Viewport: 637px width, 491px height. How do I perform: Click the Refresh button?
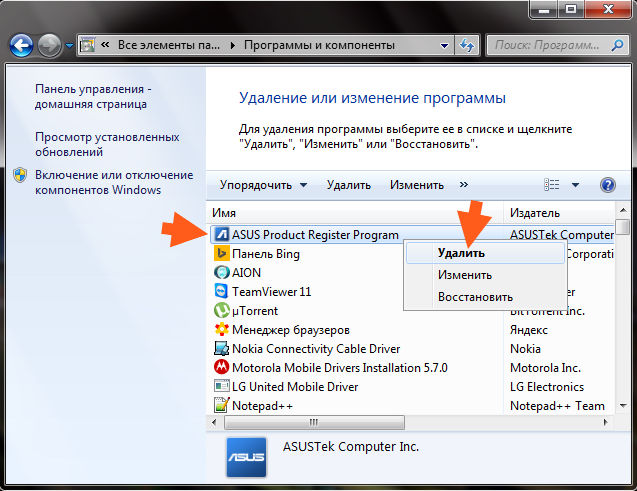tap(466, 45)
